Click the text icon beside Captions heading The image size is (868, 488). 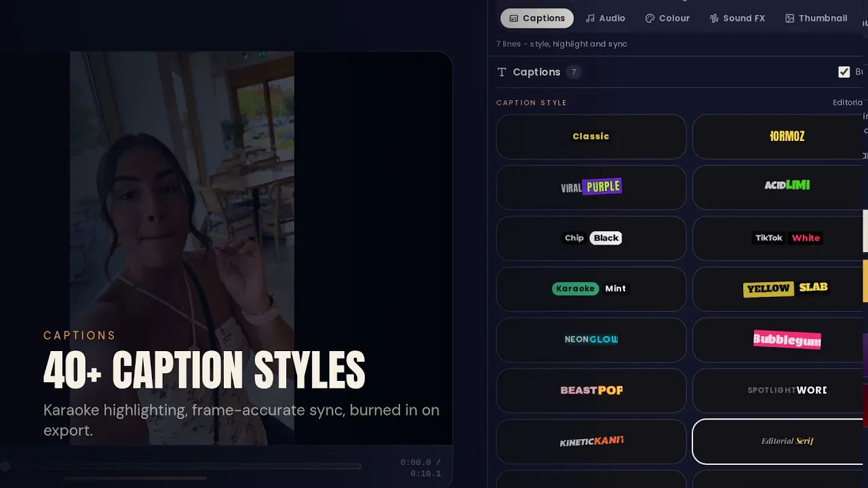point(502,72)
